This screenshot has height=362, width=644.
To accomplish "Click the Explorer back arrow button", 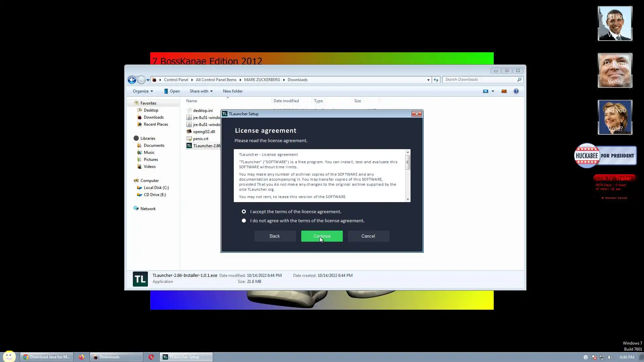I will click(x=132, y=80).
